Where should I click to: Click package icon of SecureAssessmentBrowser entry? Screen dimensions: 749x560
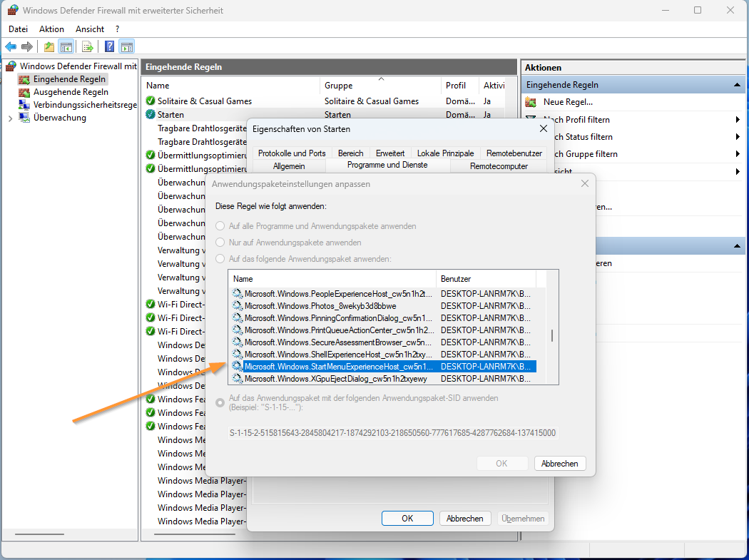click(x=238, y=342)
